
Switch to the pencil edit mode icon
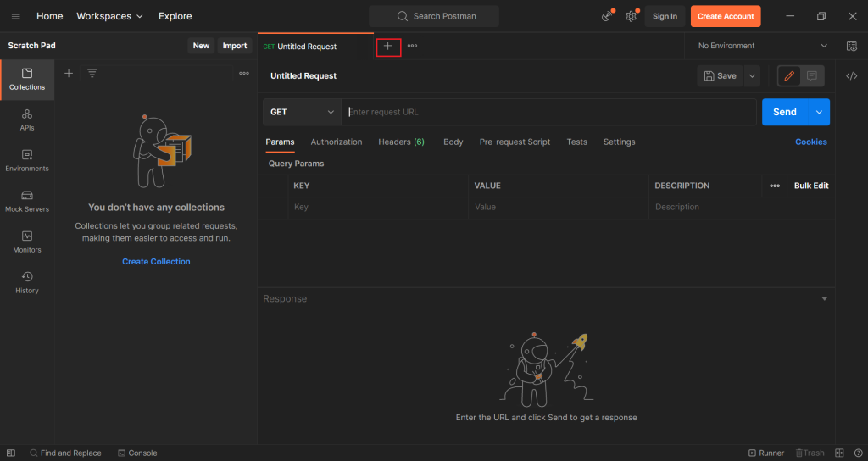pos(789,75)
